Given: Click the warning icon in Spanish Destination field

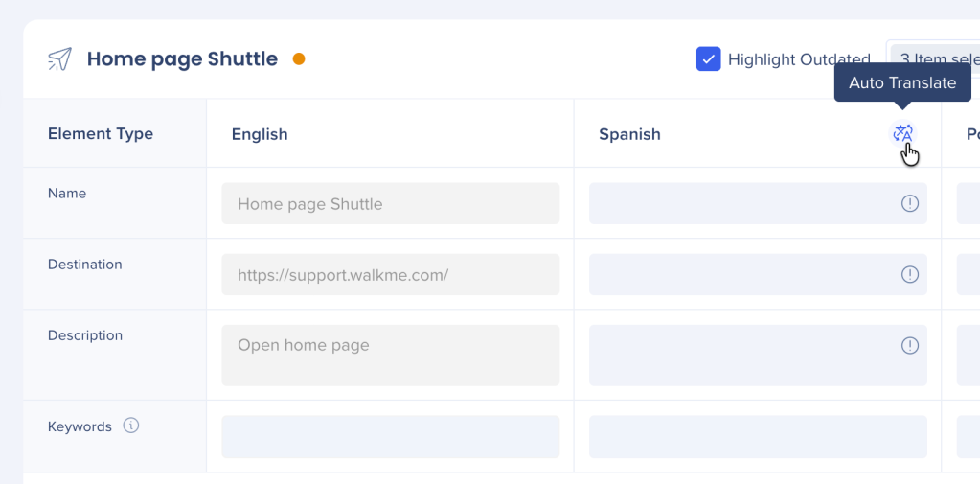Looking at the screenshot, I should click(909, 275).
